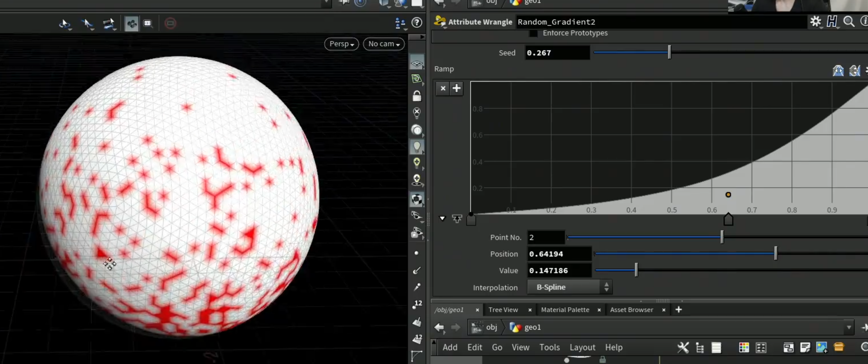Click the lightbulb normal lighting icon
The image size is (868, 364).
(x=417, y=147)
